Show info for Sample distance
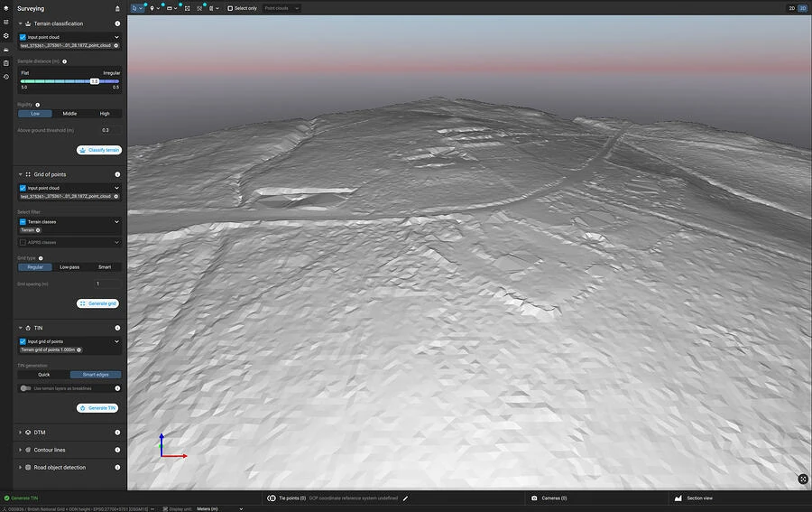The image size is (812, 512). point(65,61)
